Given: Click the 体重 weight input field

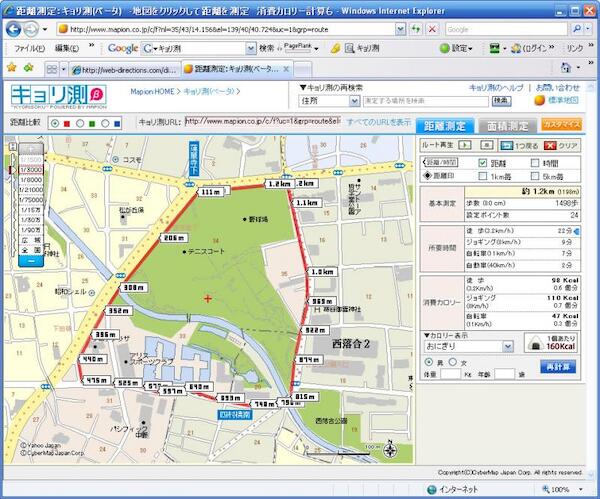Looking at the screenshot, I should point(450,374).
